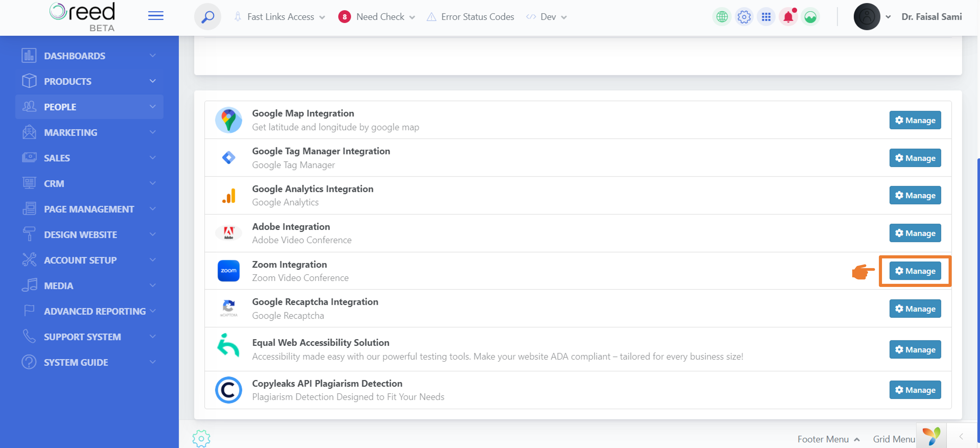Click the Media music note icon

(x=29, y=285)
